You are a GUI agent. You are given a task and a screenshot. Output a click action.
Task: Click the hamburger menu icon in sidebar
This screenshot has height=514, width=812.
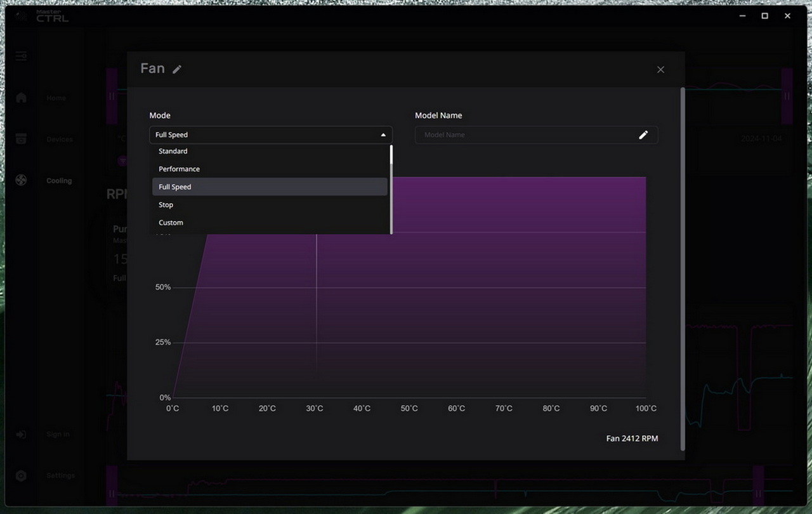click(22, 56)
